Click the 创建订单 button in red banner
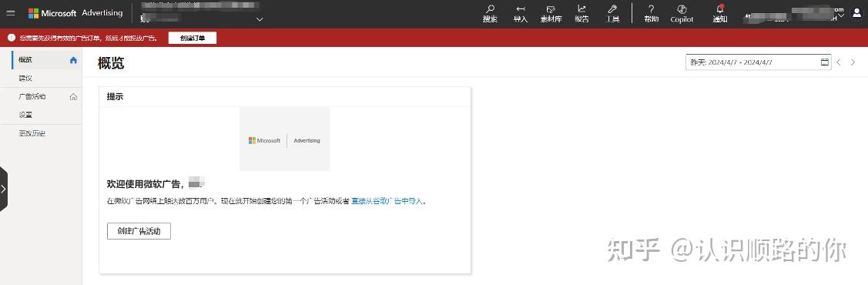This screenshot has width=868, height=285. [x=192, y=39]
